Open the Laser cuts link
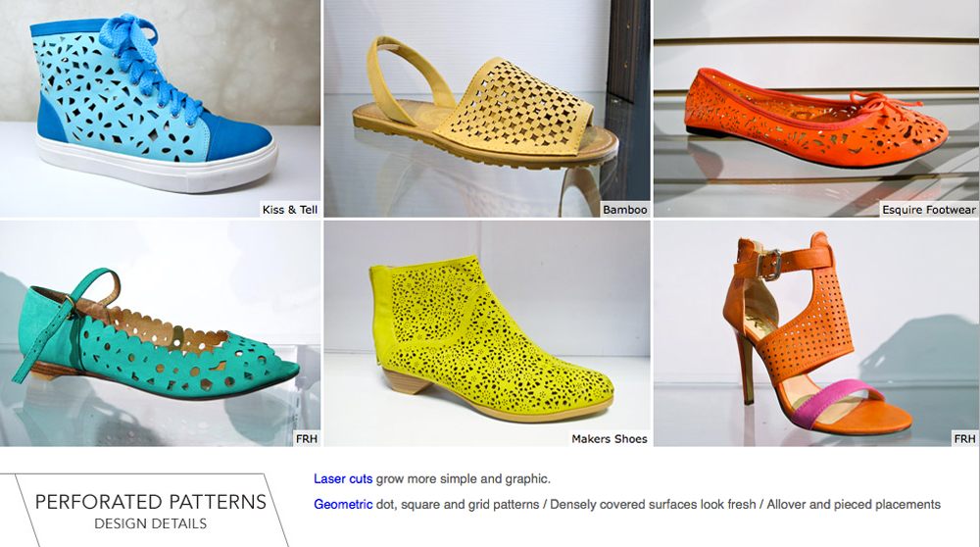 tap(342, 478)
